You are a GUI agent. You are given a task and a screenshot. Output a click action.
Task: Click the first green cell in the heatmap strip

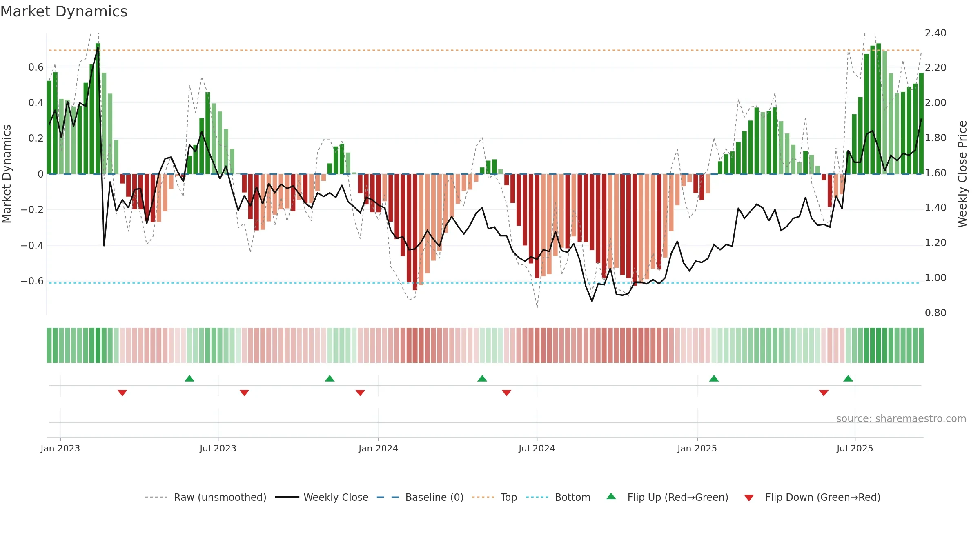[x=49, y=345]
